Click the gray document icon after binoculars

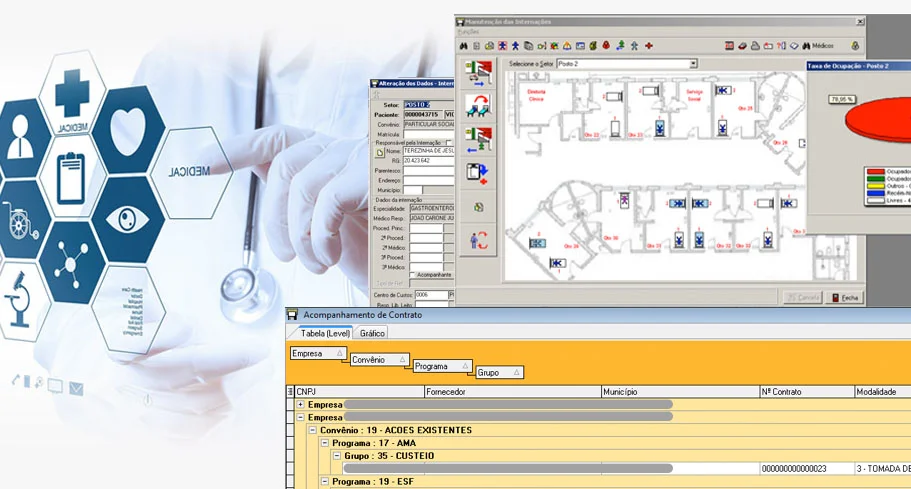pos(476,46)
